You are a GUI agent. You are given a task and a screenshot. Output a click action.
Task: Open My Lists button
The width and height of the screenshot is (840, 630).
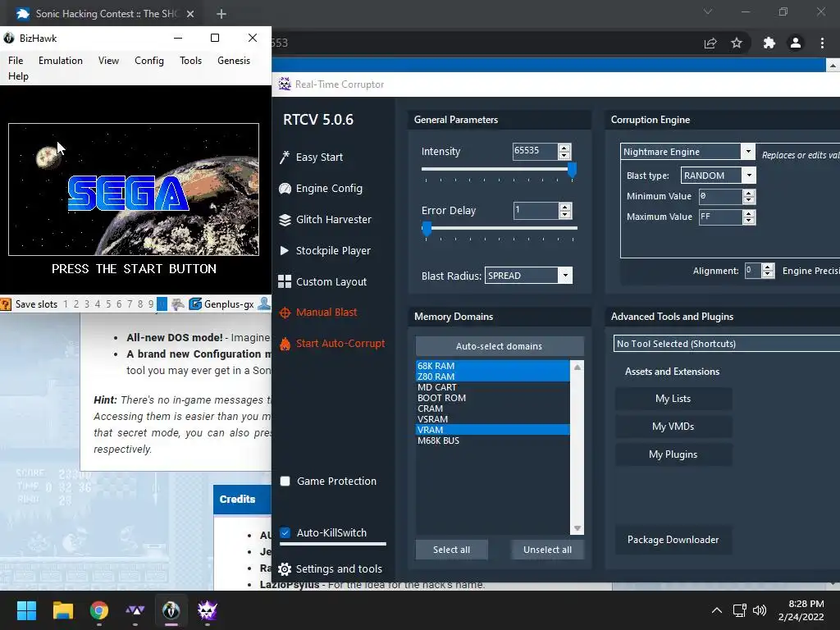coord(673,399)
